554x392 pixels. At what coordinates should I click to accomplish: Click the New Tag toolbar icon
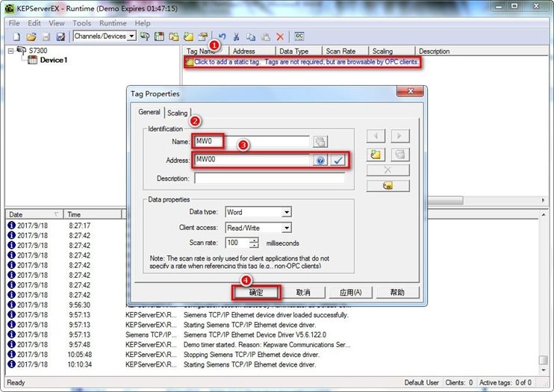pos(188,36)
